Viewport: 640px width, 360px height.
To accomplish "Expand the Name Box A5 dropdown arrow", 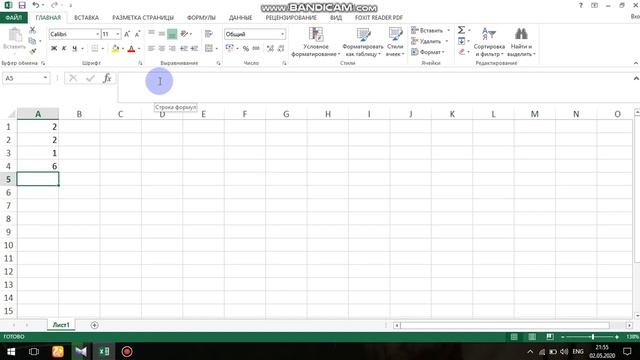I will 45,78.
